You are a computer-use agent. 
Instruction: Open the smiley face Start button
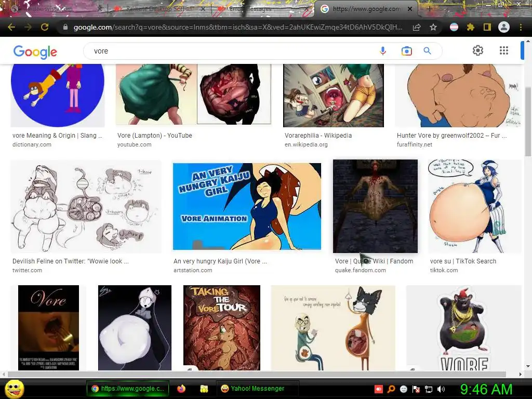pyautogui.click(x=14, y=389)
